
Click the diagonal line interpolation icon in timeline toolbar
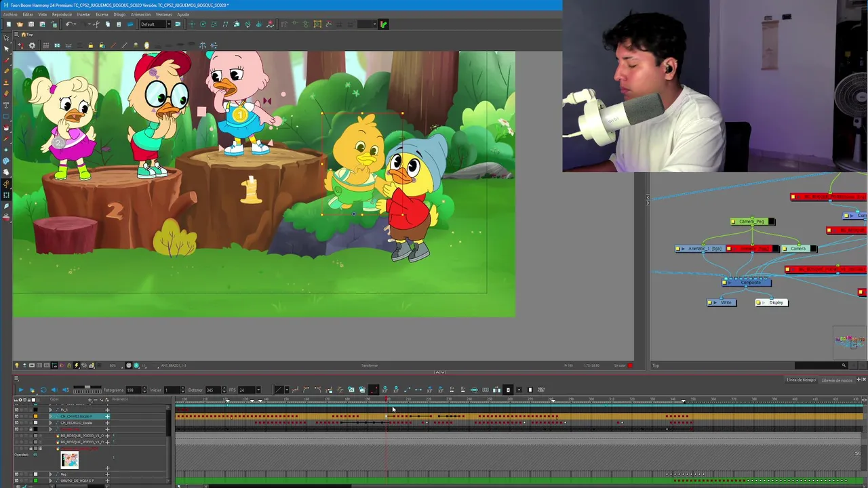[x=279, y=390]
